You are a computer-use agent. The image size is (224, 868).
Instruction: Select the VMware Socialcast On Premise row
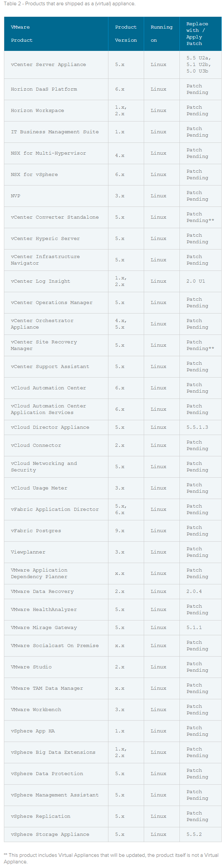113,646
